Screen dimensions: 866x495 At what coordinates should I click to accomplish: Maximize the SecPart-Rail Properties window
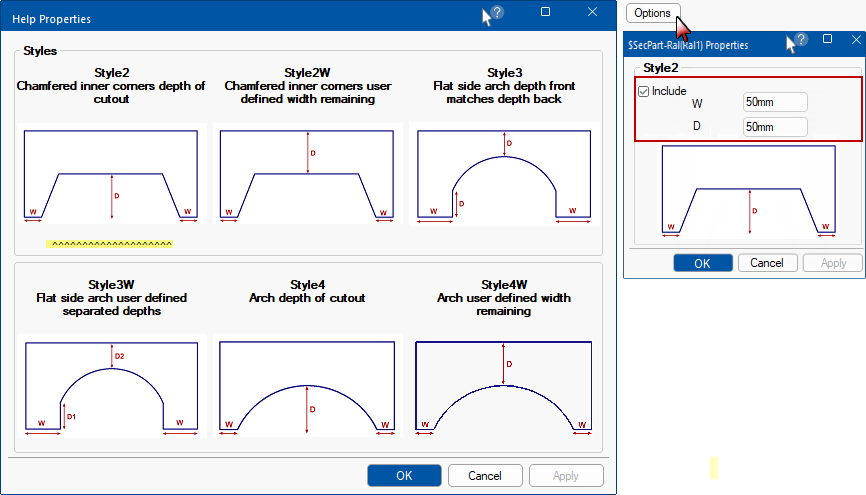(828, 40)
